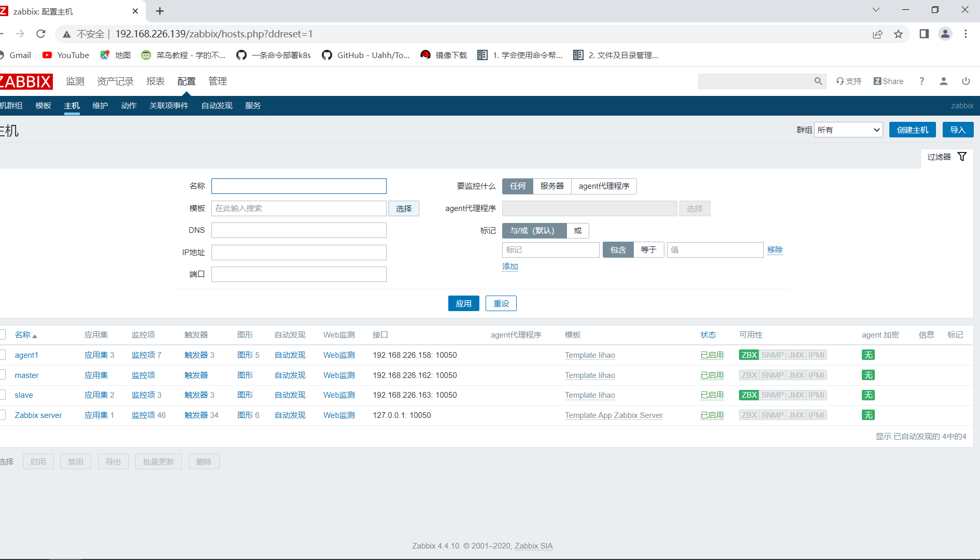Reload the page with refresh icon
Screen dimensions: 980x560
tap(41, 34)
